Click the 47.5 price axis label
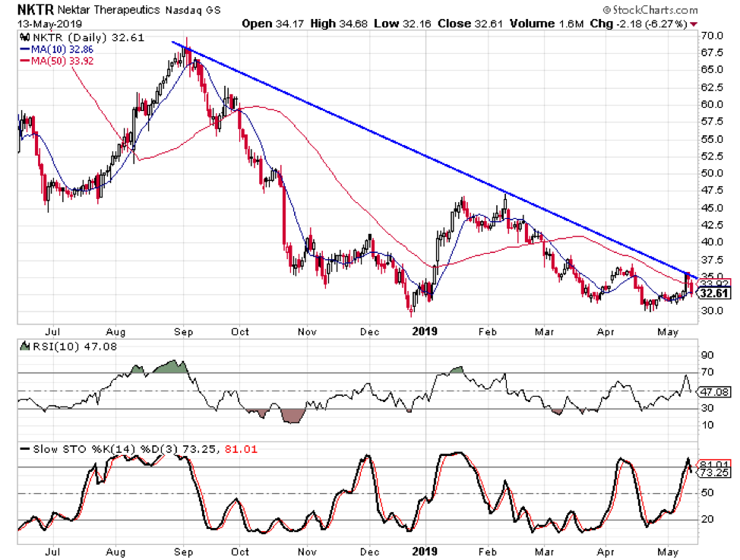 click(x=712, y=190)
